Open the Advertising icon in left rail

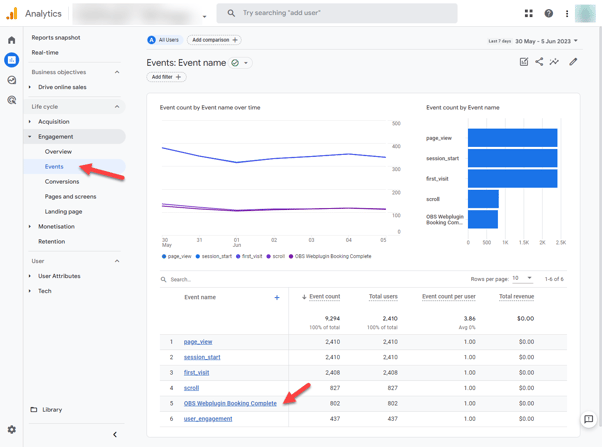(12, 100)
